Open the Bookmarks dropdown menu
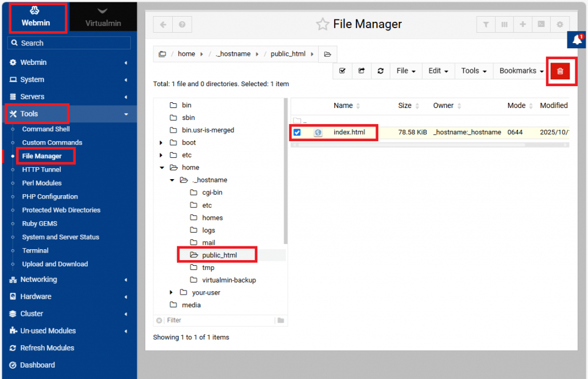Image resolution: width=588 pixels, height=379 pixels. coord(521,71)
